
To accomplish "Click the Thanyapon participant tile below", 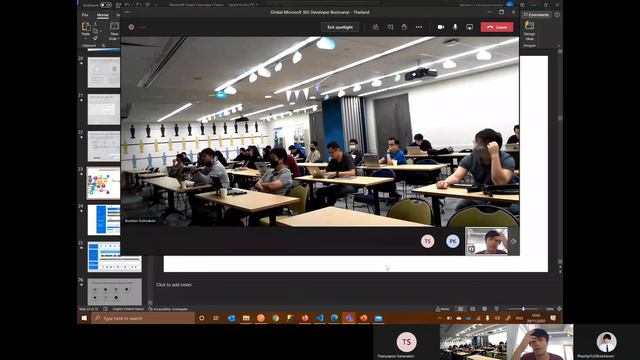I will pyautogui.click(x=407, y=342).
